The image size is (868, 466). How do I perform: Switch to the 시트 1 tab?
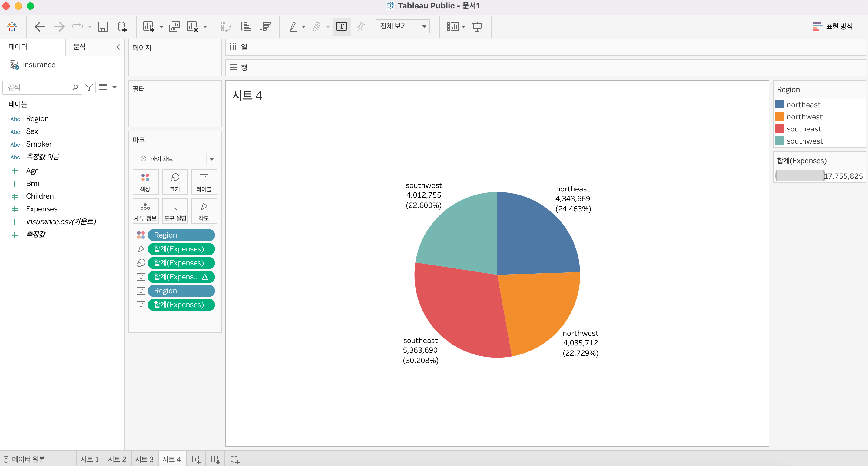coord(90,459)
